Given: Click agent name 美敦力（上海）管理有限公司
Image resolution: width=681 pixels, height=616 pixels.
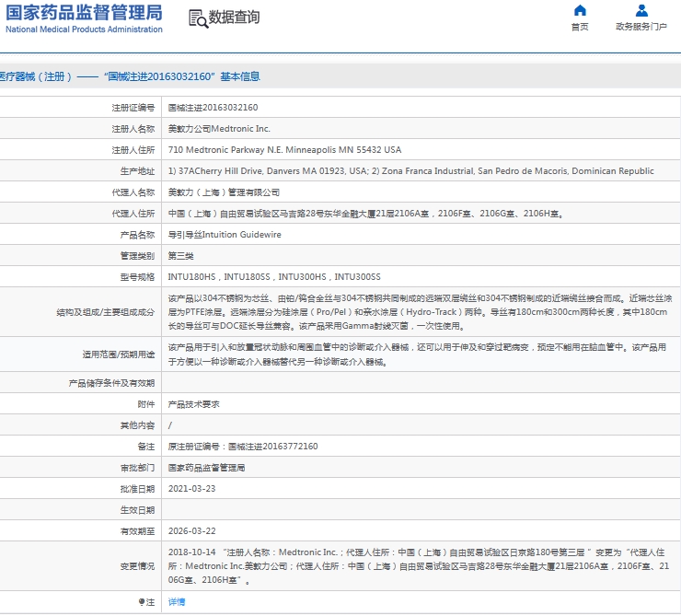Looking at the screenshot, I should [224, 192].
